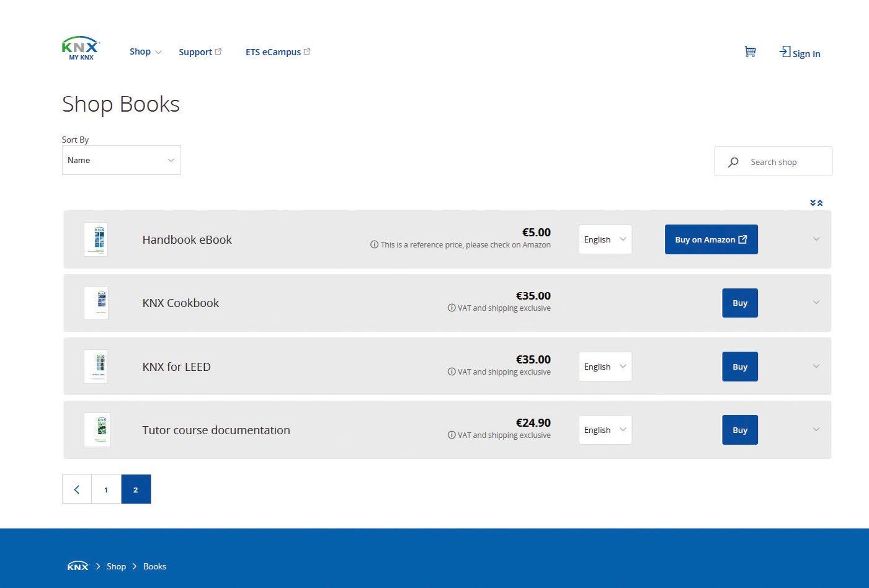The width and height of the screenshot is (869, 588).
Task: Expand the KNX for LEED row details
Action: coord(816,367)
